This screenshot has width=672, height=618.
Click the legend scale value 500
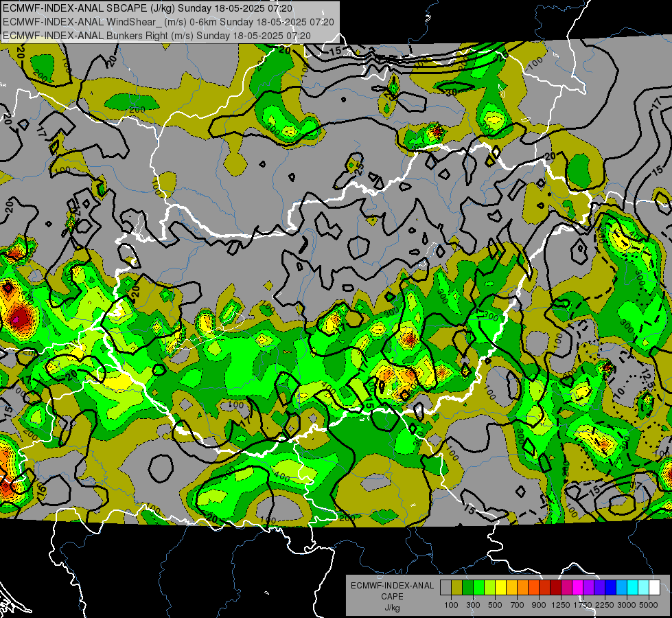[495, 605]
